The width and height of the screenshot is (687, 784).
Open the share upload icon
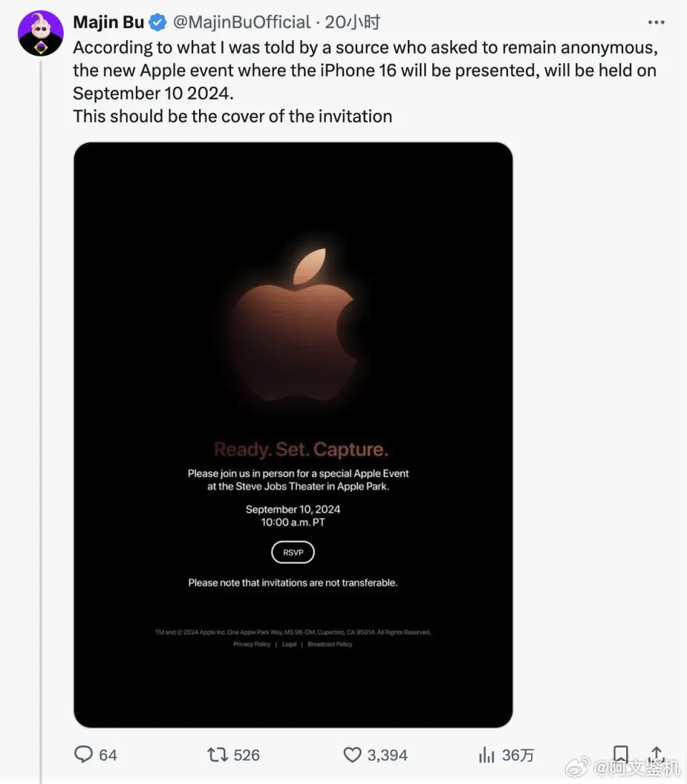[656, 754]
